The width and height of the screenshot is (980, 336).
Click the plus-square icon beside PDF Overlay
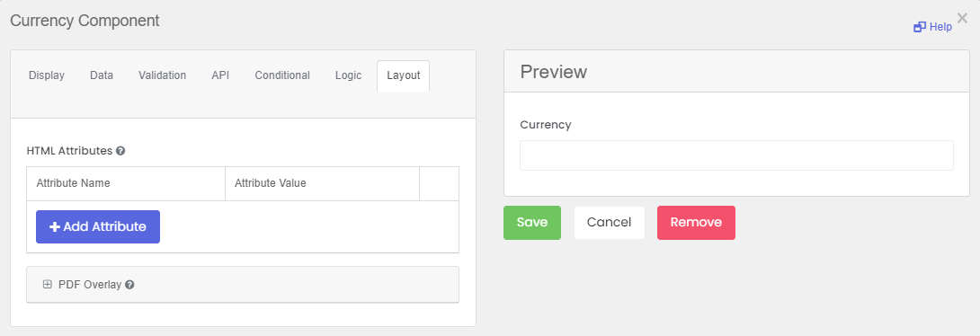click(47, 284)
